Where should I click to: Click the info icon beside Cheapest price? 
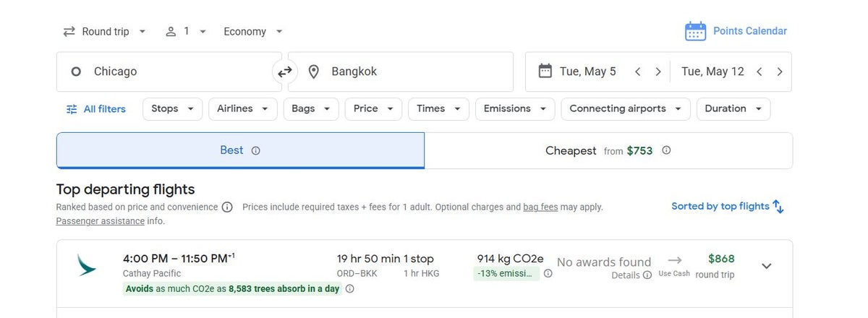pyautogui.click(x=666, y=150)
